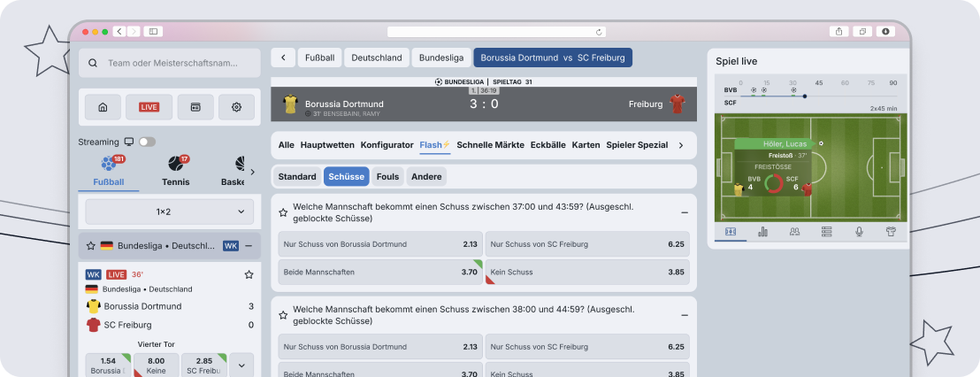Open the browser downloads icon
The image size is (980, 377).
click(x=885, y=31)
